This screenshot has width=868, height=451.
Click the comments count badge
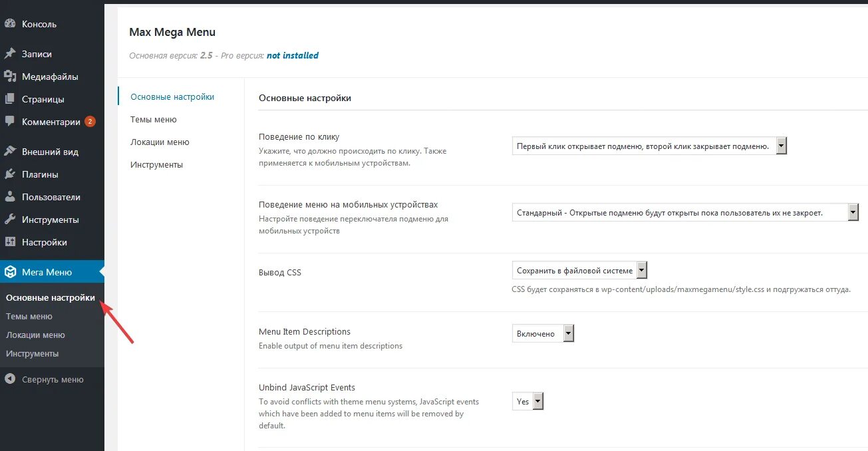(x=90, y=122)
